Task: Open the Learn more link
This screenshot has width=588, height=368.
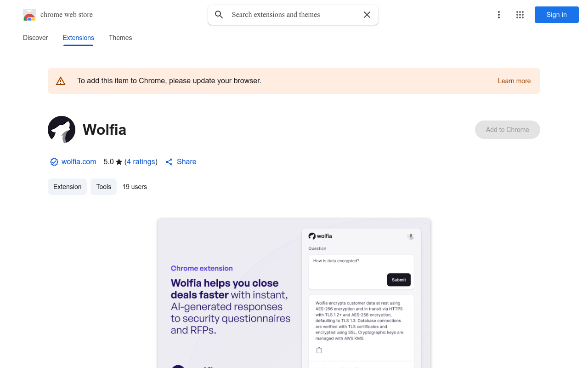Action: pos(514,81)
